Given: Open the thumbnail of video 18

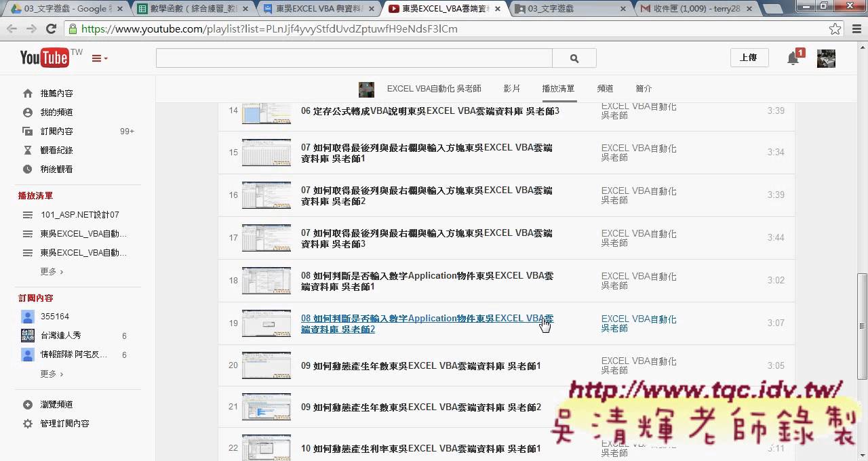Looking at the screenshot, I should point(267,281).
